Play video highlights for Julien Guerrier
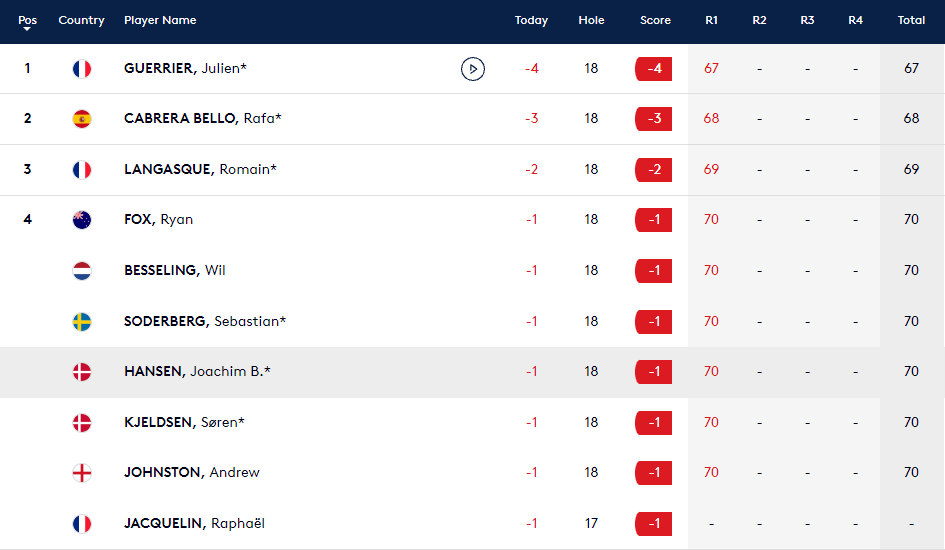Viewport: 945px width, 550px height. point(473,69)
